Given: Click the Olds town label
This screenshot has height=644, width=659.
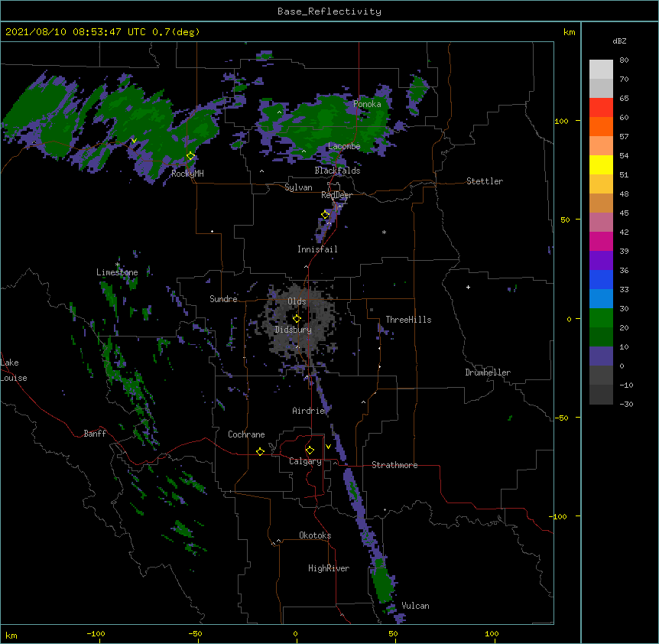Looking at the screenshot, I should pos(297,301).
